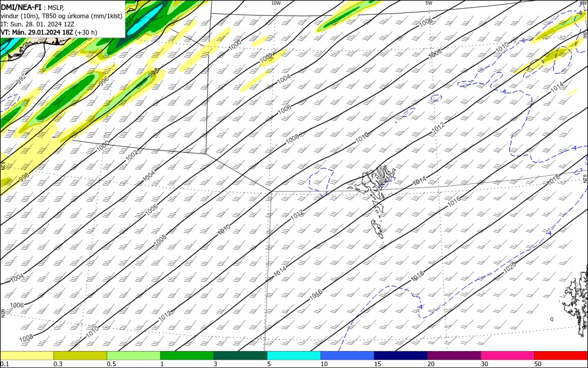The height and width of the screenshot is (368, 588).
Task: Click the legend value 20
Action: tap(431, 364)
